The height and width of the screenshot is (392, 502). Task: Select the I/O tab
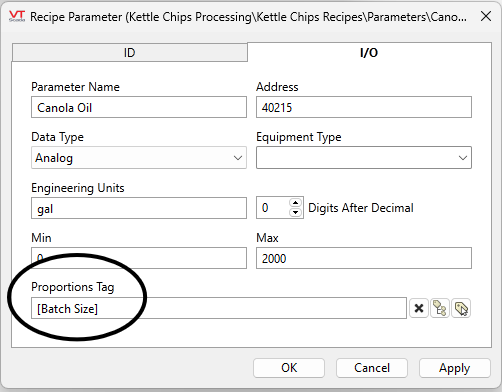coord(369,52)
